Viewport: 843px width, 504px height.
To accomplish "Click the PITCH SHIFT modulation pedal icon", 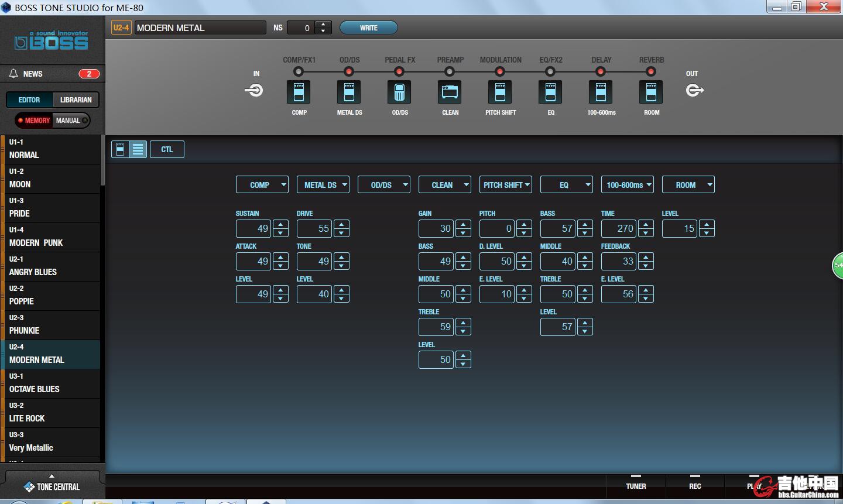I will click(500, 92).
